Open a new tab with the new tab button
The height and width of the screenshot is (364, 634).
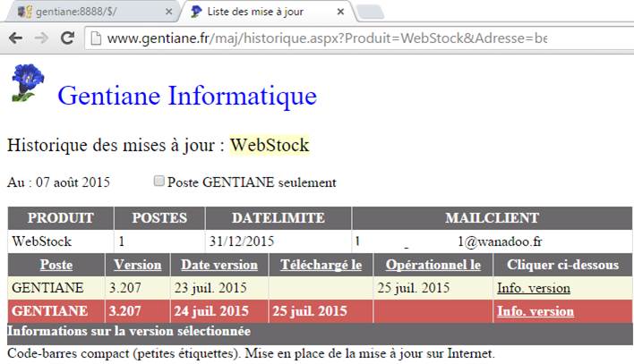(x=370, y=13)
